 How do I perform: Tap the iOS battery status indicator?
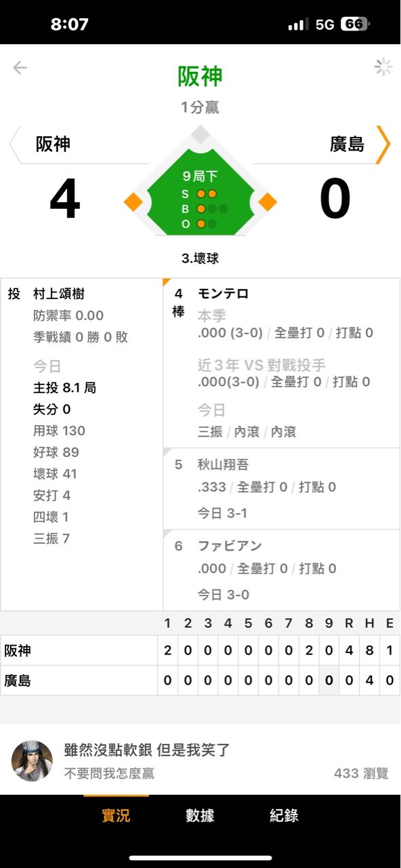[x=356, y=24]
